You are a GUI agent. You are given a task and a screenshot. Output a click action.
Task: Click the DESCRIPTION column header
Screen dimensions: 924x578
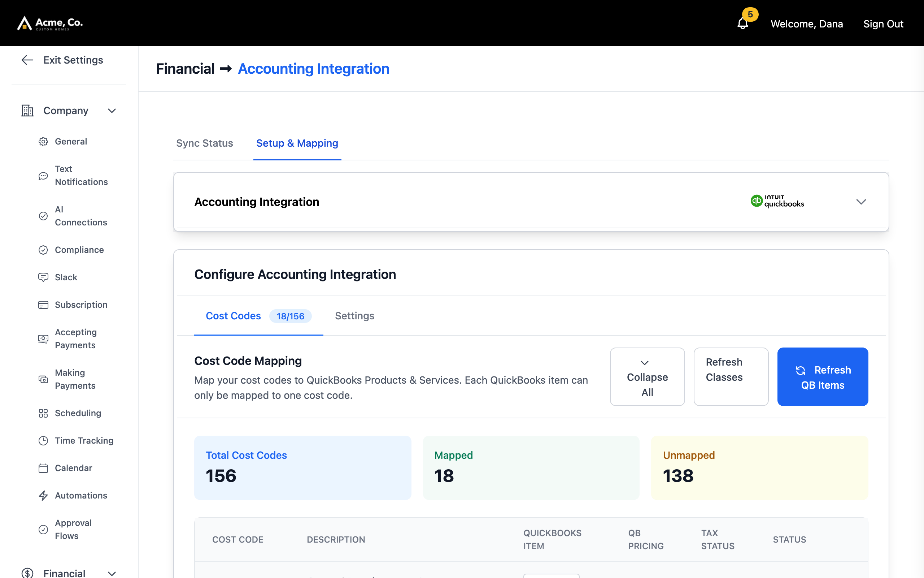tap(336, 540)
